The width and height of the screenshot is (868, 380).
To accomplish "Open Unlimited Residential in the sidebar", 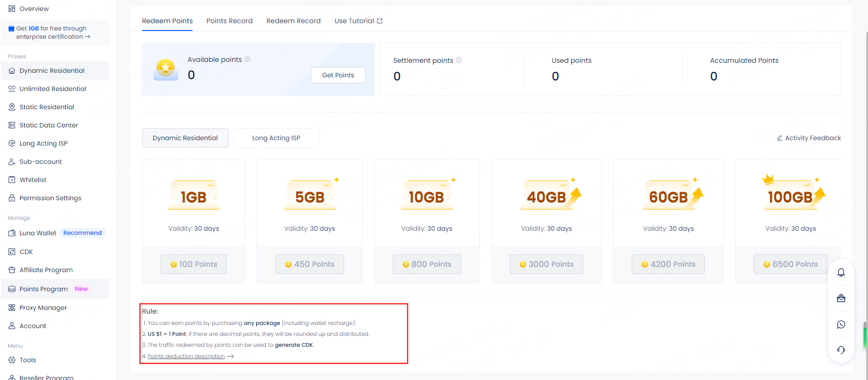I will 53,89.
